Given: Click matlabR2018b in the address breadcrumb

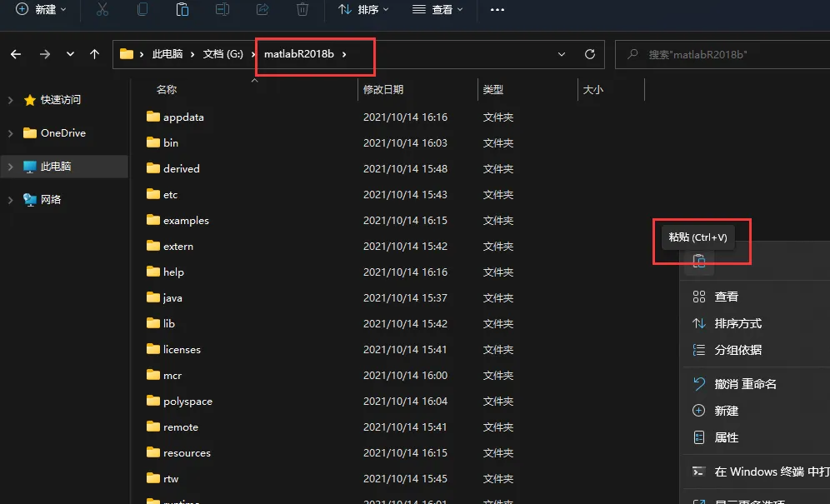Looking at the screenshot, I should (x=299, y=54).
